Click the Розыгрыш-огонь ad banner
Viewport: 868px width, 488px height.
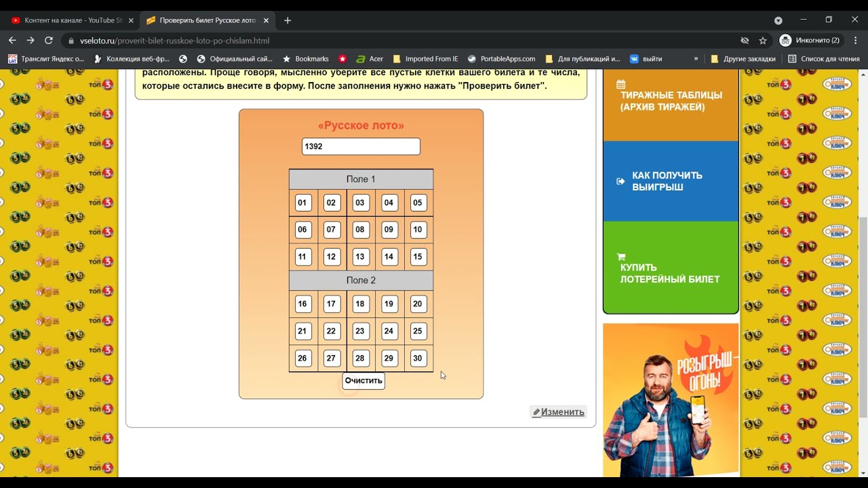pyautogui.click(x=671, y=400)
